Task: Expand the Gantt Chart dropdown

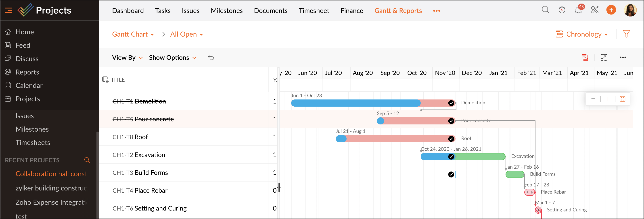Action: click(x=133, y=34)
